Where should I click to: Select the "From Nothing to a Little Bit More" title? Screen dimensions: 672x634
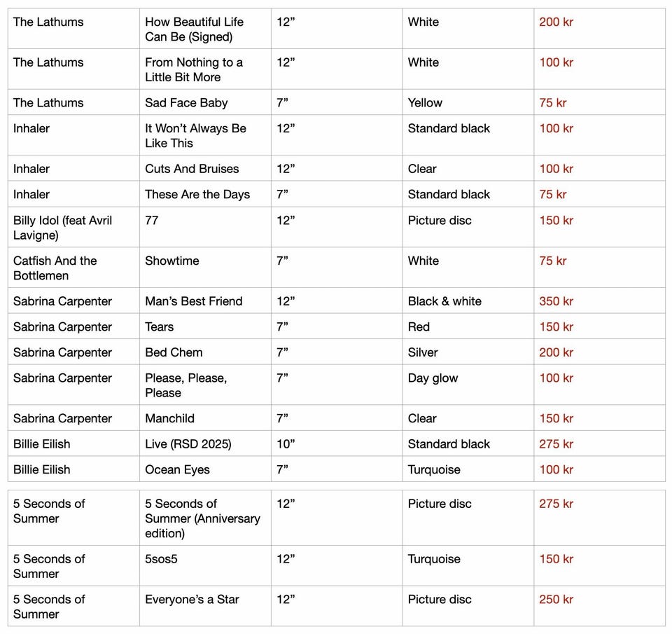(194, 70)
